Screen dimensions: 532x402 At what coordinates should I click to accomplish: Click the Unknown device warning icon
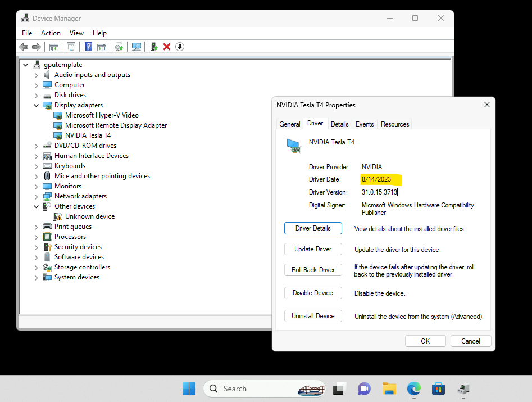(x=58, y=216)
